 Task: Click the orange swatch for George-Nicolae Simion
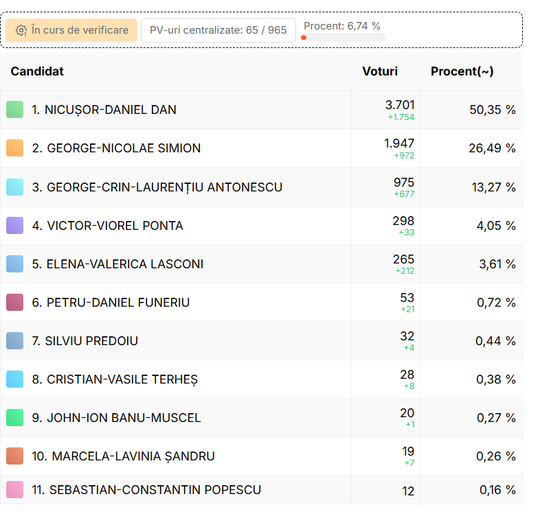(15, 148)
